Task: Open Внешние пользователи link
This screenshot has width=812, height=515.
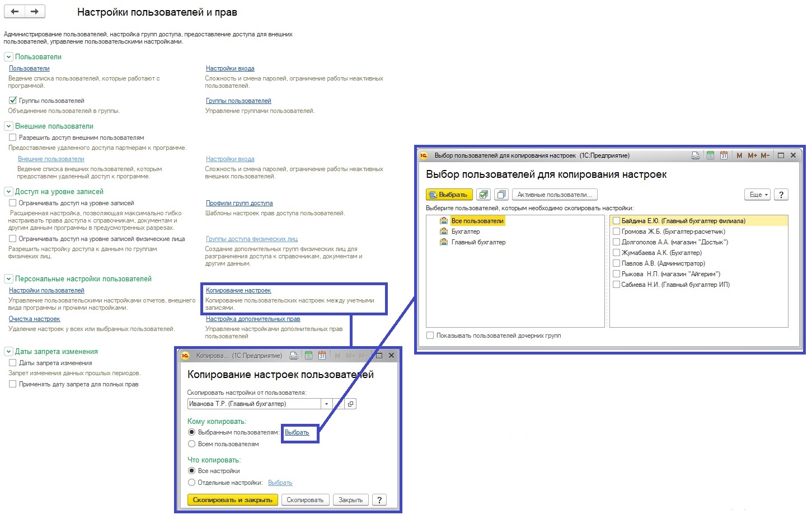Action: point(51,159)
